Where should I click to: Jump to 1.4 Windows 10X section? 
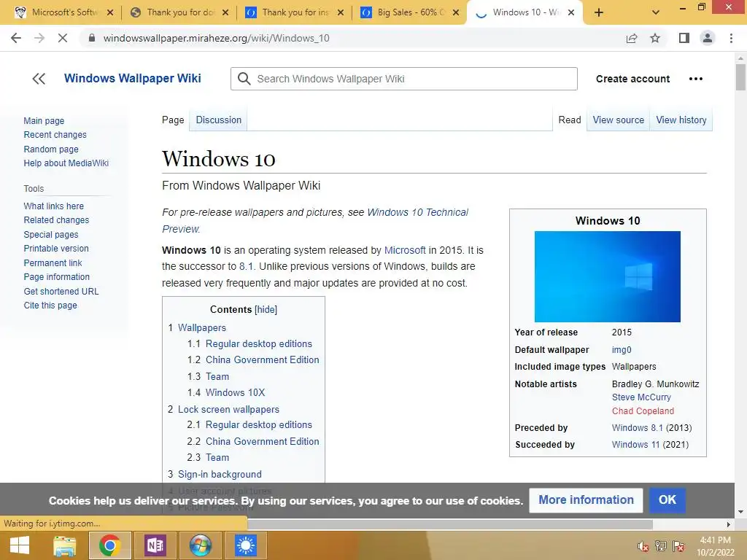[x=226, y=392]
